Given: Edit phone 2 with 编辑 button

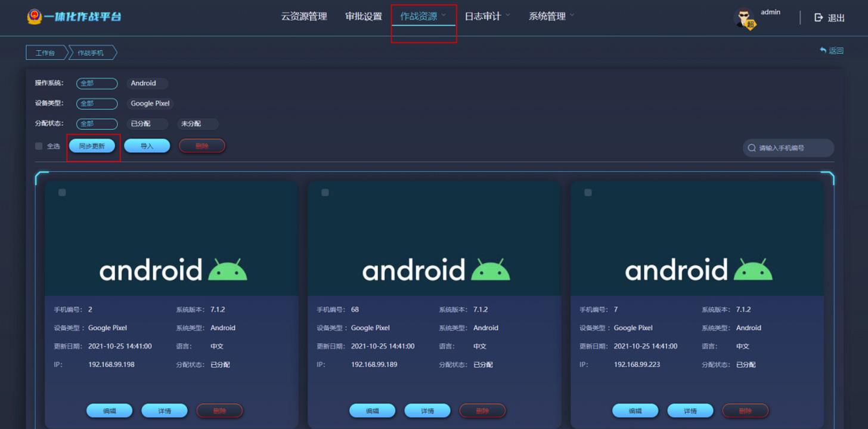Looking at the screenshot, I should tap(110, 411).
